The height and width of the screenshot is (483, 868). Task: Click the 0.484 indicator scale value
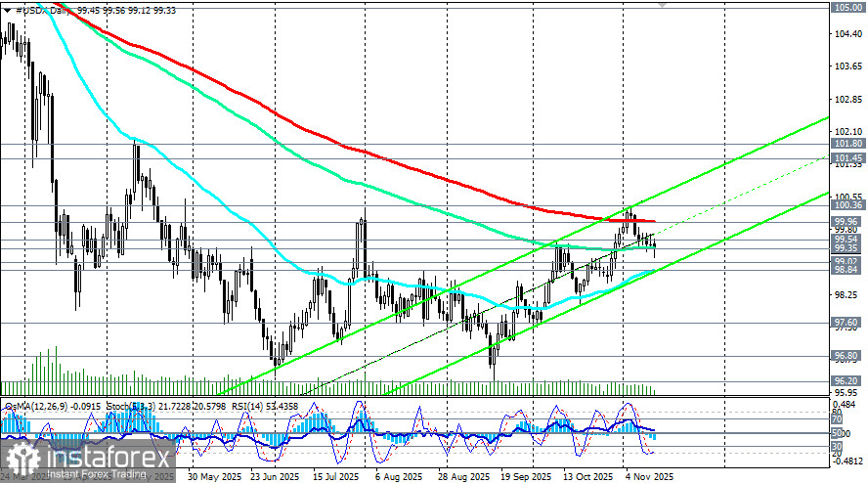[x=846, y=403]
